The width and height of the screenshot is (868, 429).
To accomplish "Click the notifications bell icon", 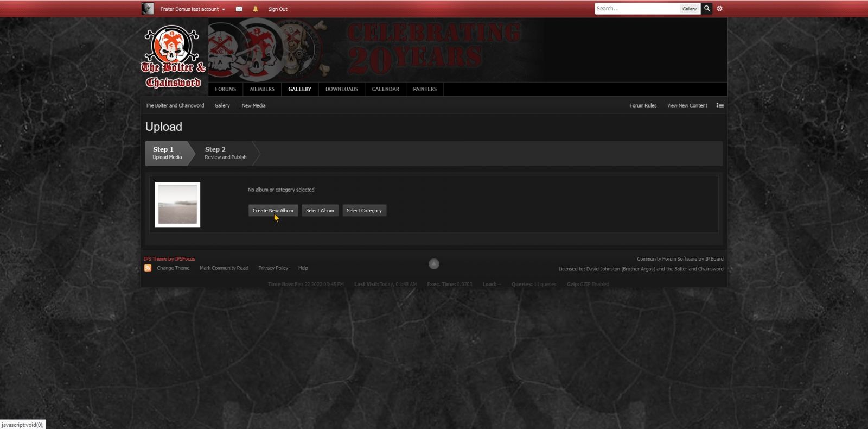I will click(256, 9).
